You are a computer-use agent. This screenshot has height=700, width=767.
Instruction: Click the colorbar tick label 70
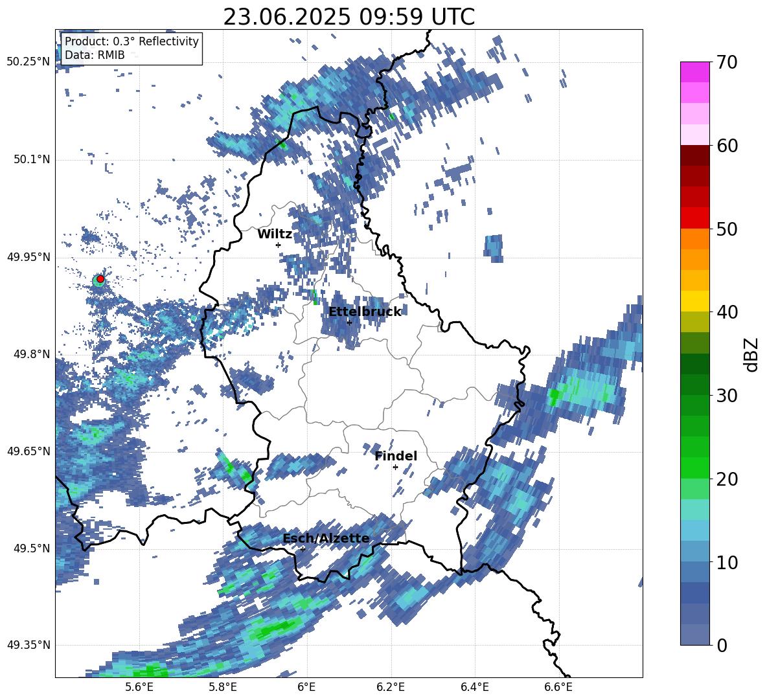727,63
